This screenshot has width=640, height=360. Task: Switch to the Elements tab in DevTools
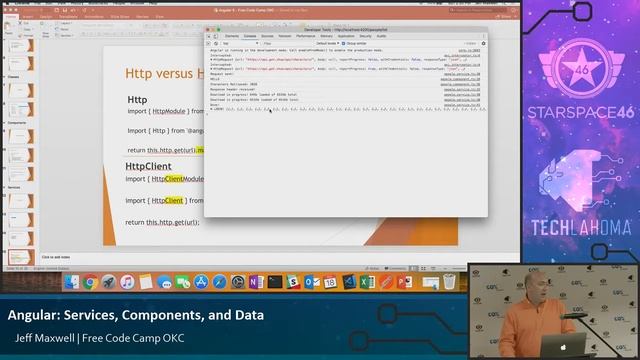click(x=232, y=36)
